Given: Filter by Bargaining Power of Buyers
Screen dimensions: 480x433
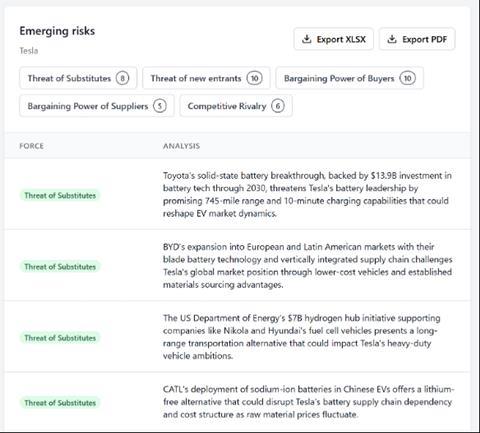Looking at the screenshot, I should coord(349,78).
